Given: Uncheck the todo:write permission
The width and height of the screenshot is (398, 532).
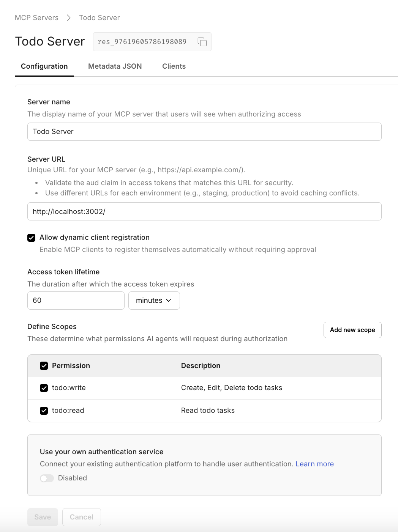Looking at the screenshot, I should point(44,388).
